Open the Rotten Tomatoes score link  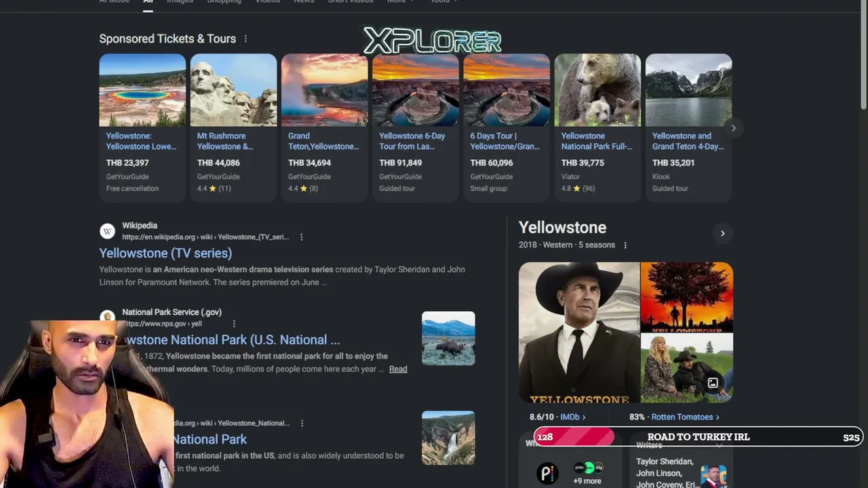pyautogui.click(x=685, y=417)
